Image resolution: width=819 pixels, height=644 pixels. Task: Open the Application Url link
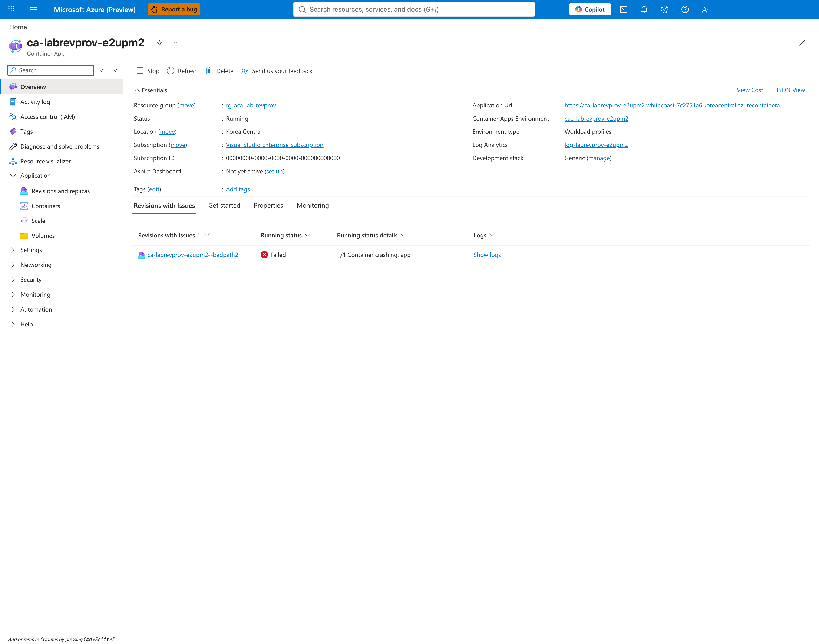pos(674,105)
